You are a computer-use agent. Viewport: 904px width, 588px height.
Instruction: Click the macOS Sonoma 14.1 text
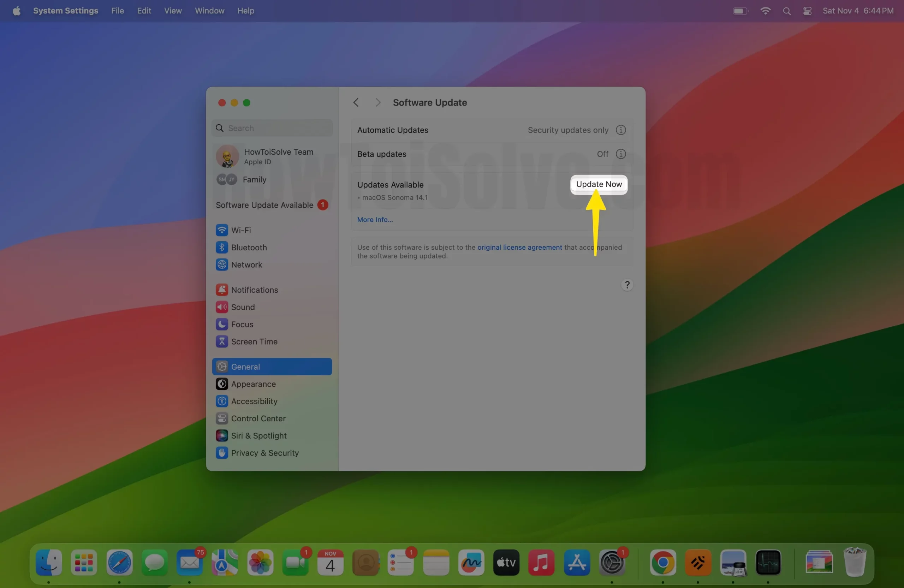point(395,197)
